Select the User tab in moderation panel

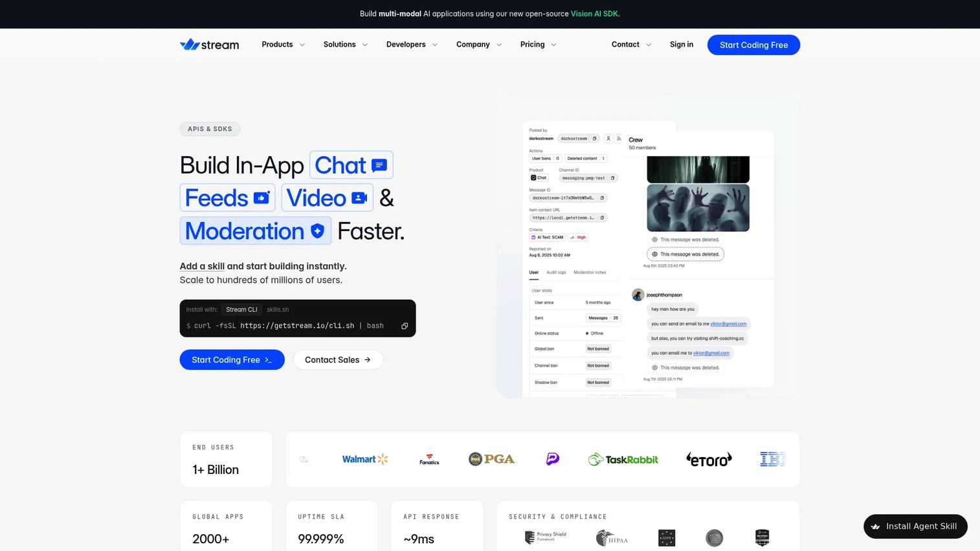coord(534,273)
